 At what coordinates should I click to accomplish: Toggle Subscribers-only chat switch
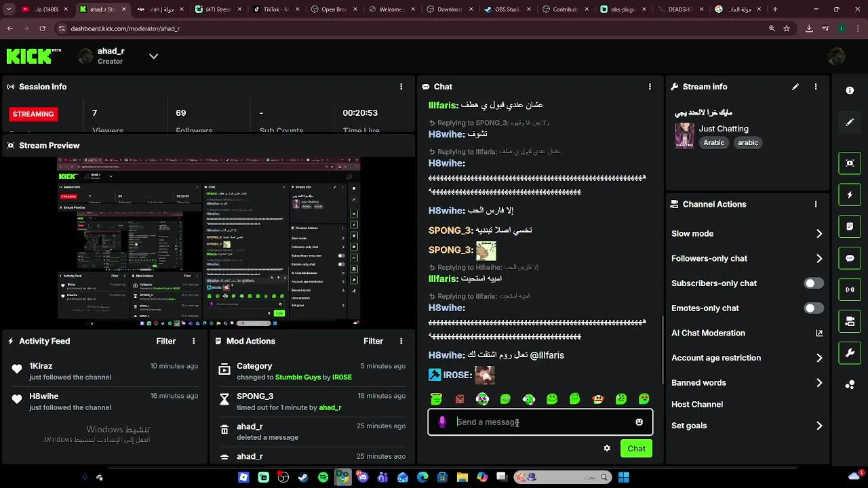tap(814, 283)
